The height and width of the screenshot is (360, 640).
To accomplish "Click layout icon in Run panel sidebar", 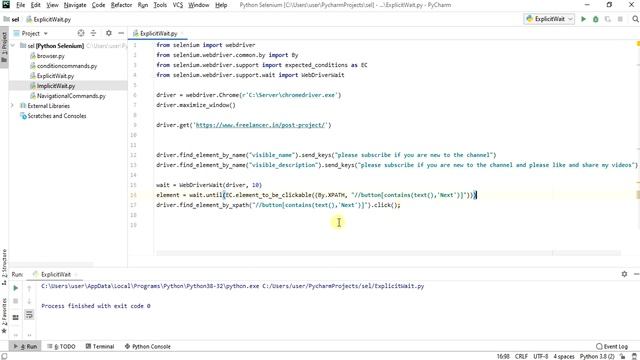I will [16, 317].
